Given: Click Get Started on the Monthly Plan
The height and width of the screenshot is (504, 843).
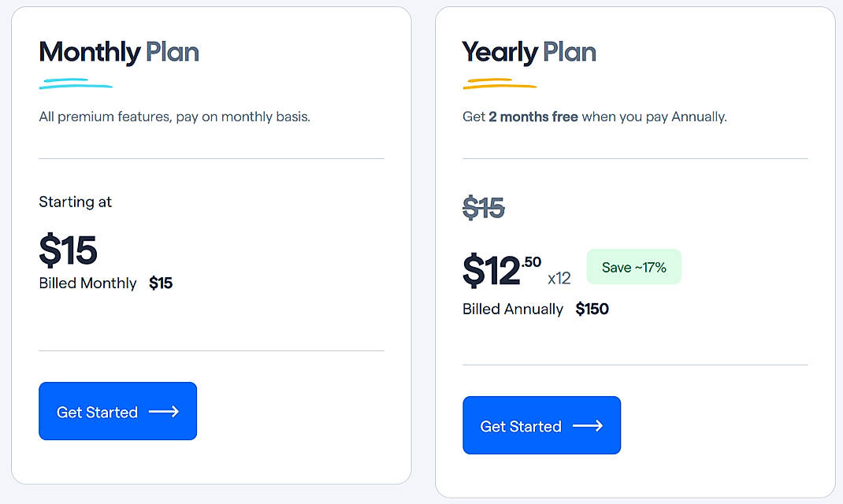Looking at the screenshot, I should (x=117, y=410).
